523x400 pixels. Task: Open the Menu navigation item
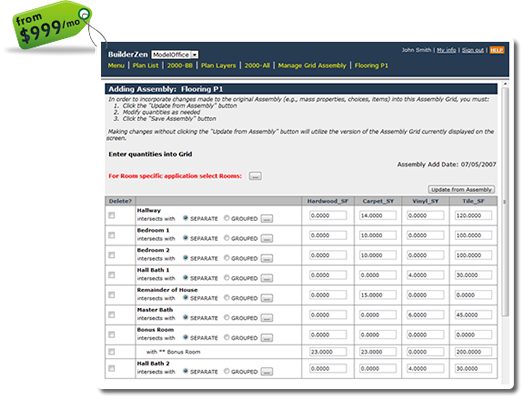[116, 65]
